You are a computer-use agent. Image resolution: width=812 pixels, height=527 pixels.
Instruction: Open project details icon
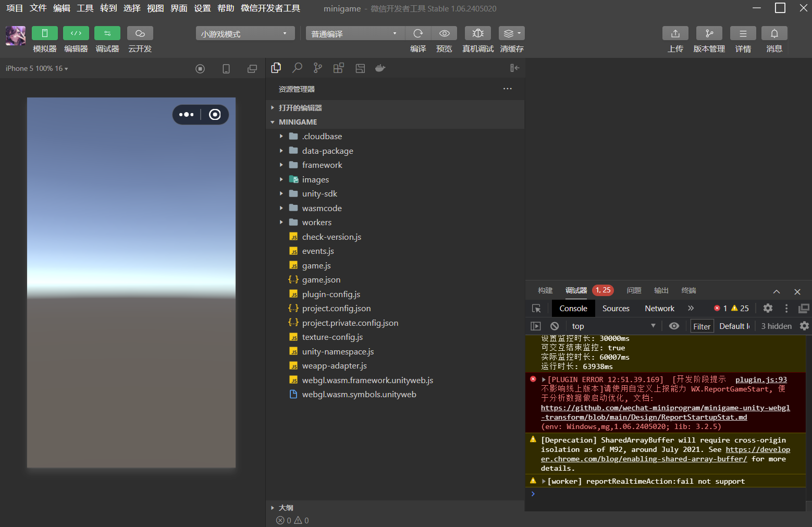click(x=743, y=33)
